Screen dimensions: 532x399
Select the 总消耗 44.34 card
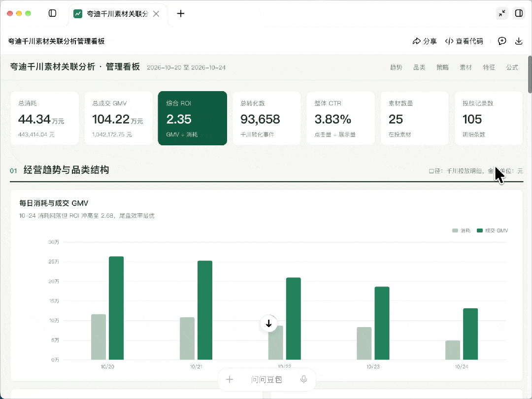pos(44,118)
